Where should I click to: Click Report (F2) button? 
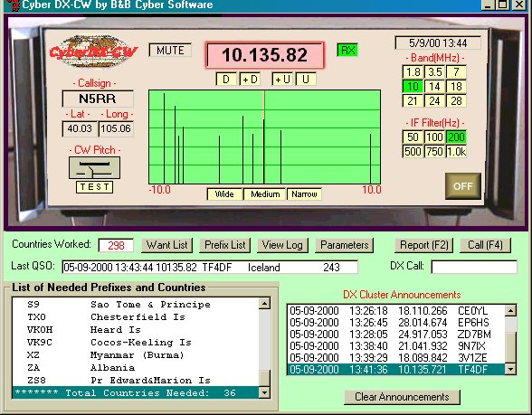(x=423, y=245)
